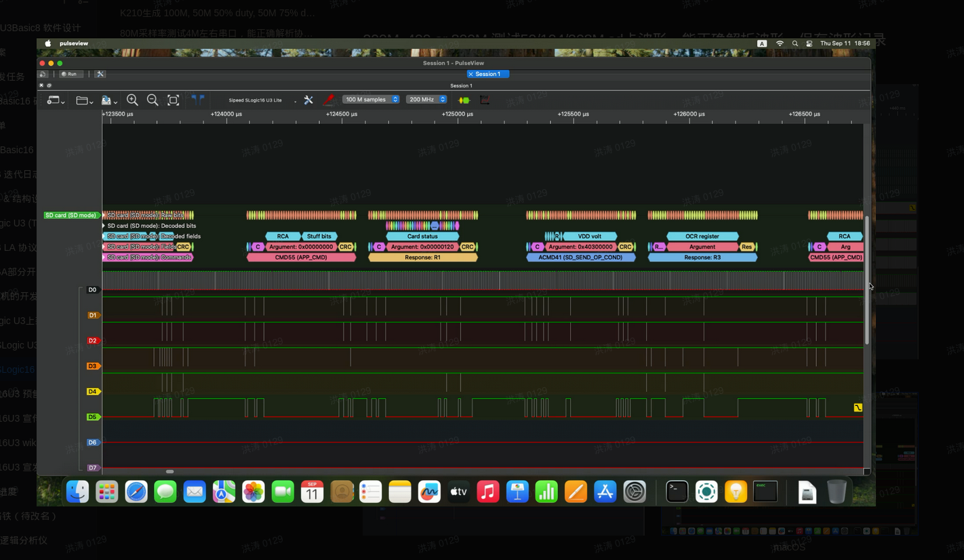Click the zoom in magnifier icon
Screen dimensions: 964x560
(133, 100)
